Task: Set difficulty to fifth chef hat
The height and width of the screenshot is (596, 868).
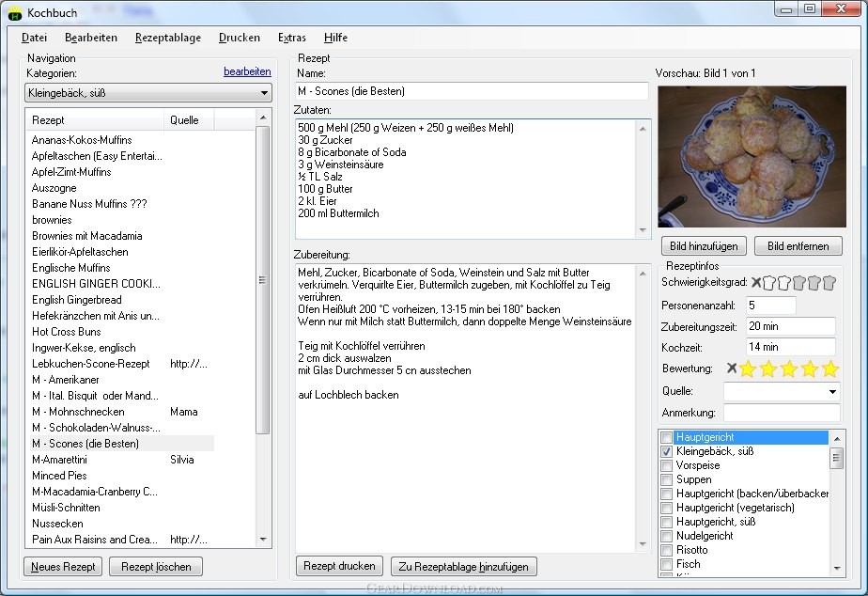Action: pyautogui.click(x=829, y=283)
